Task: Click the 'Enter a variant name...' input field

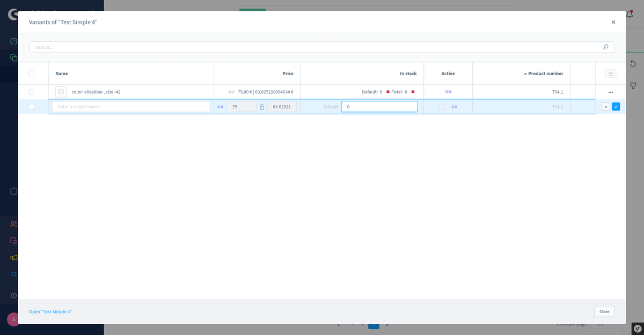Action: 131,107
